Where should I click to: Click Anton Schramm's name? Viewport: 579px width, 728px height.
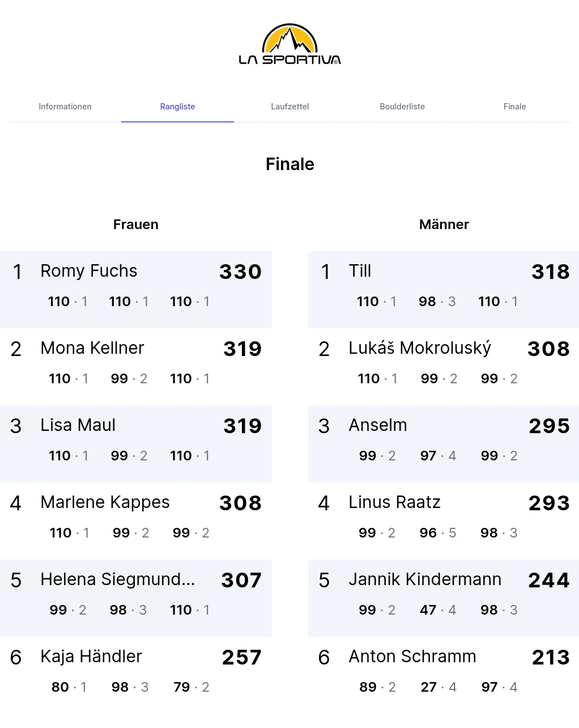(x=412, y=657)
